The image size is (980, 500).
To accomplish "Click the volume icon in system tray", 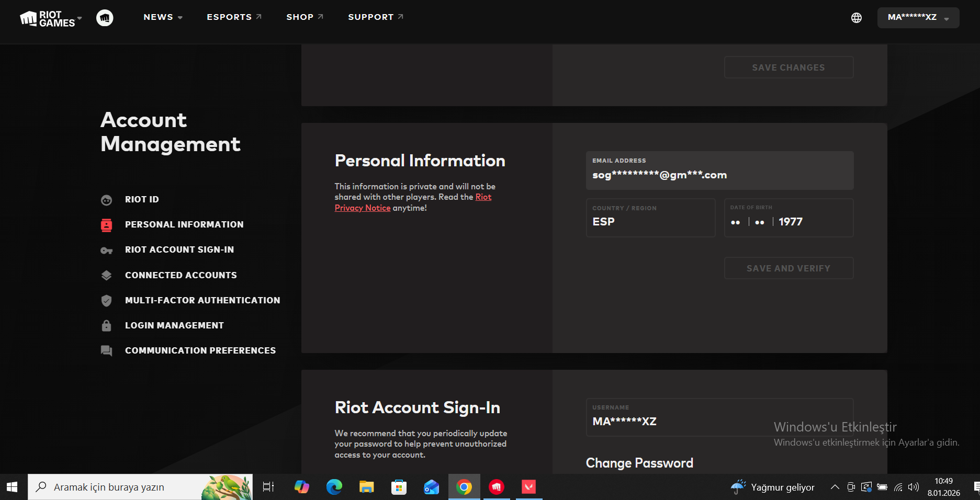I will pos(914,487).
